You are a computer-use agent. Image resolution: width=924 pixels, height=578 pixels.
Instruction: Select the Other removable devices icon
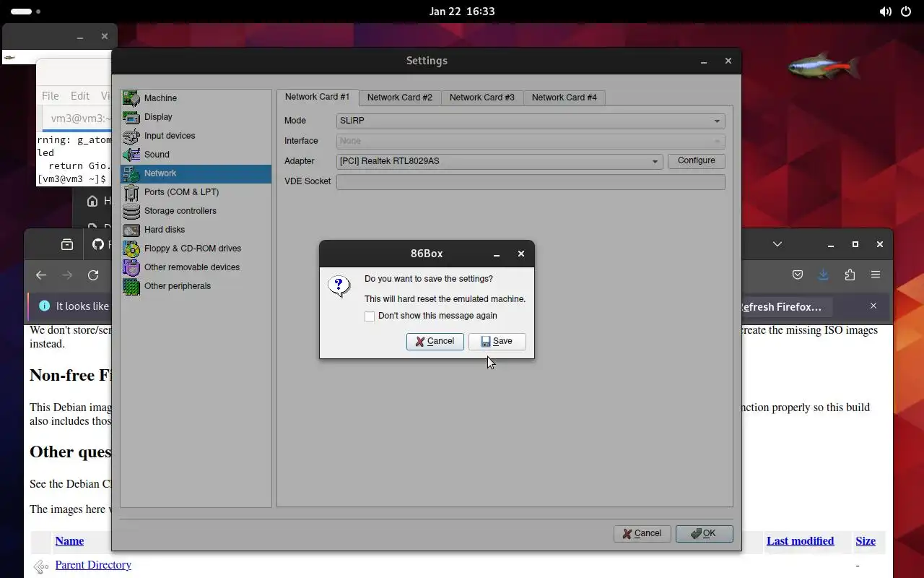pyautogui.click(x=131, y=267)
